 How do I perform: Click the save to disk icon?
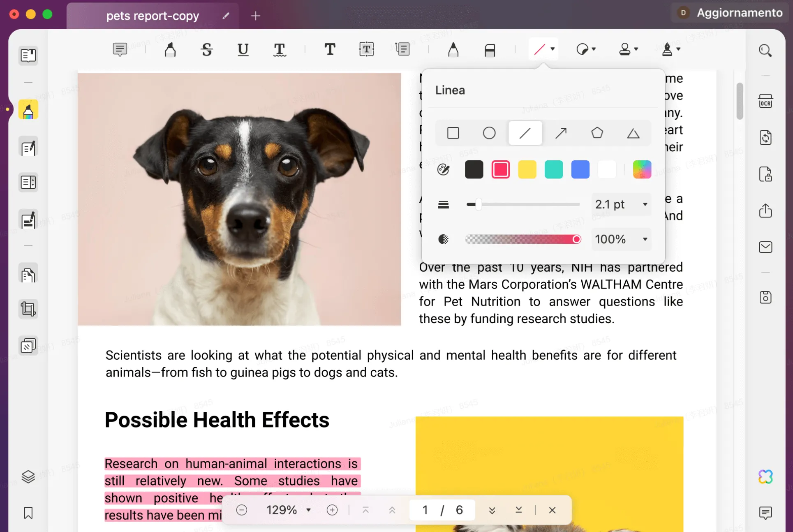tap(765, 297)
